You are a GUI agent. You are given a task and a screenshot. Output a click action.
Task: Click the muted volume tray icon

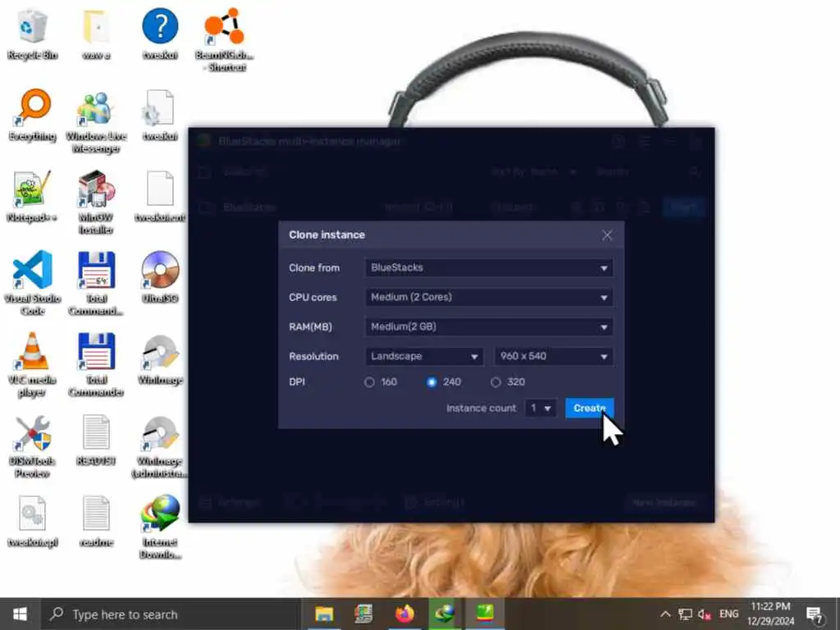(x=705, y=614)
